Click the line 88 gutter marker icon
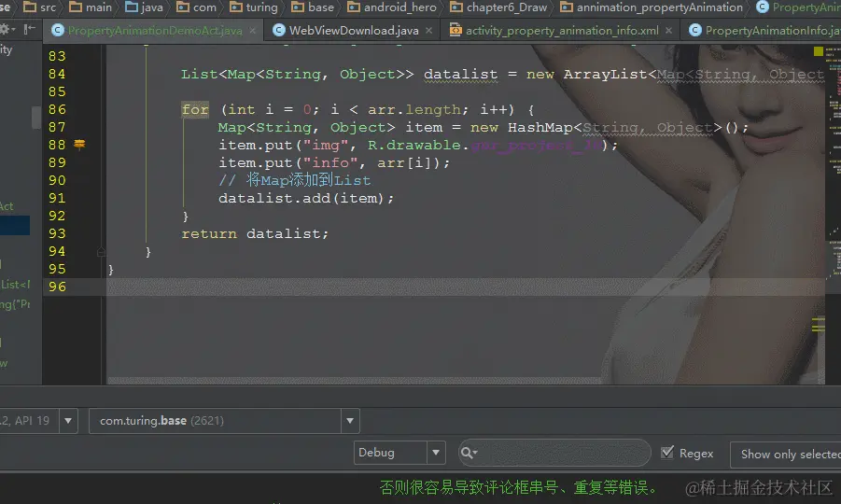Viewport: 841px width, 504px height. 79,144
